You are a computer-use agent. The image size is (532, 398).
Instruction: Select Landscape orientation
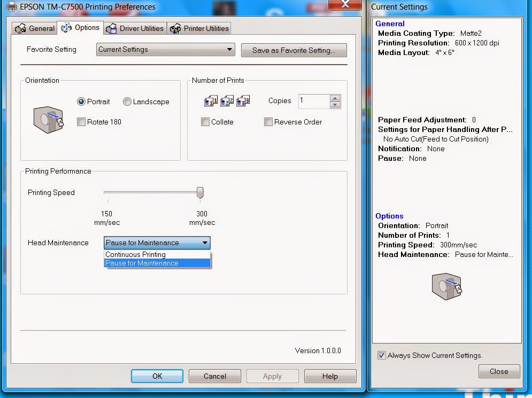coord(146,102)
